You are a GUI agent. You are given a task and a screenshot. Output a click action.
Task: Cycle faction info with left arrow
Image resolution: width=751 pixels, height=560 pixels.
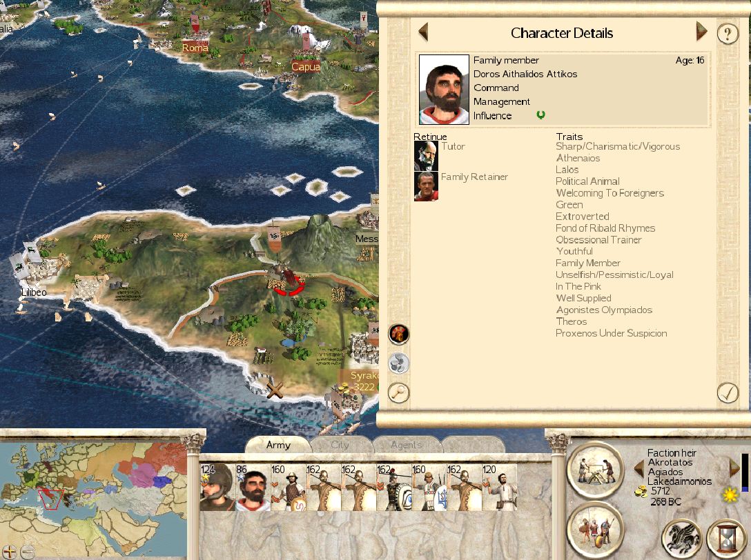639,468
